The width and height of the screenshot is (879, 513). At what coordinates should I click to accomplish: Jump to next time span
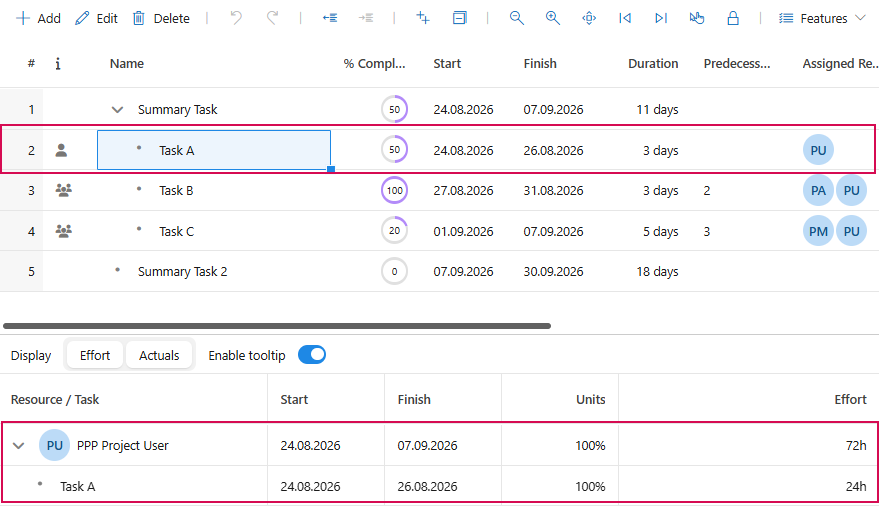tap(661, 19)
